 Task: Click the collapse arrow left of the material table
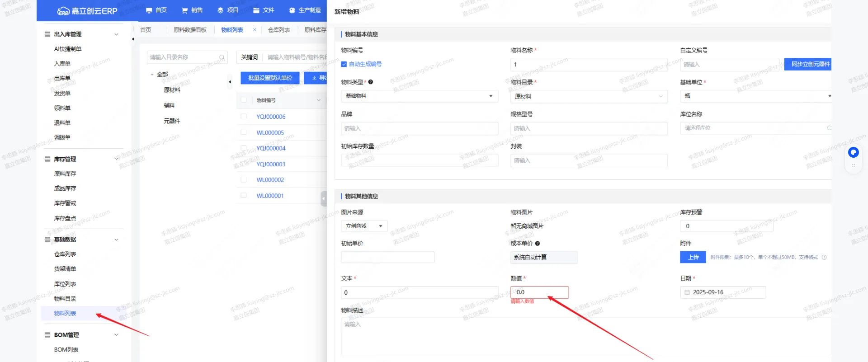coord(230,82)
